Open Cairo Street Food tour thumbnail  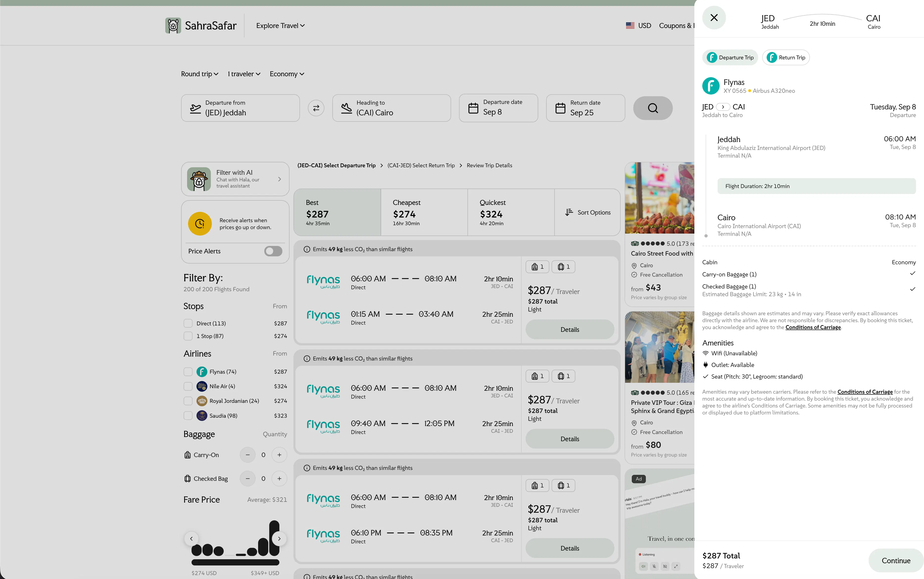click(659, 198)
